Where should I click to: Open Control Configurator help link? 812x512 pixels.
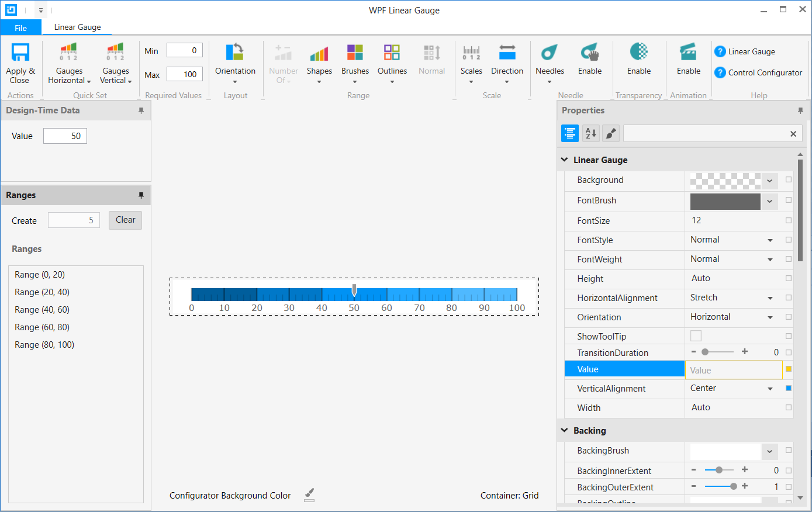(758, 72)
